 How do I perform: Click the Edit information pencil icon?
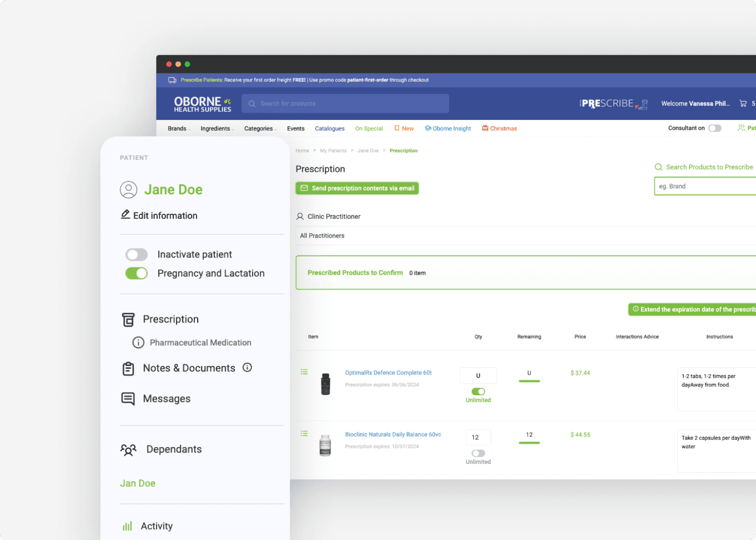click(125, 215)
